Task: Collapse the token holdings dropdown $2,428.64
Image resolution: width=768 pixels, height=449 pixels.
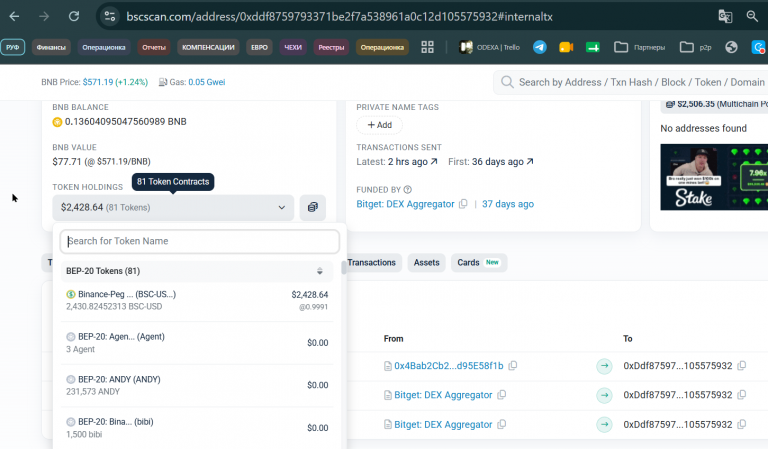Action: (173, 208)
